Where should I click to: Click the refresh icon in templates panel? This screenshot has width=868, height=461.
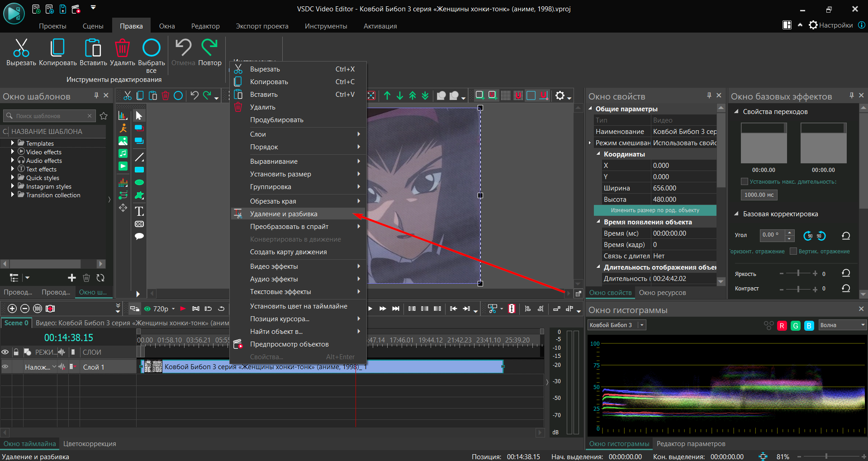pos(100,278)
